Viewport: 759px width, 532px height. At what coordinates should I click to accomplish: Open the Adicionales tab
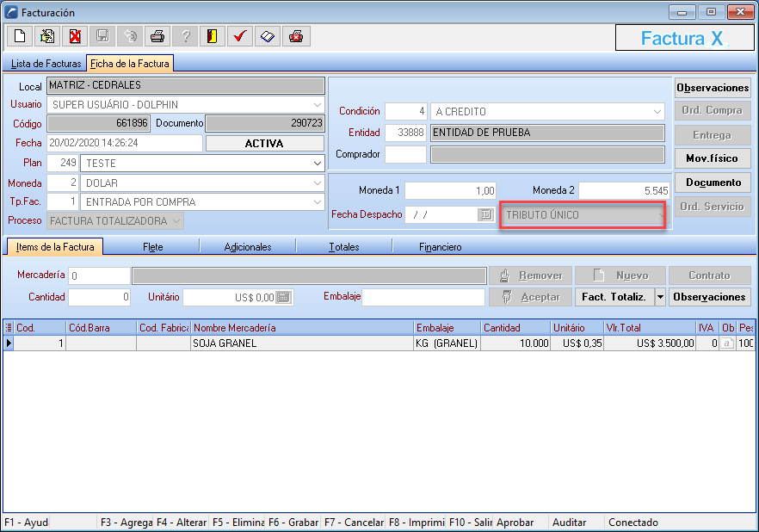247,247
